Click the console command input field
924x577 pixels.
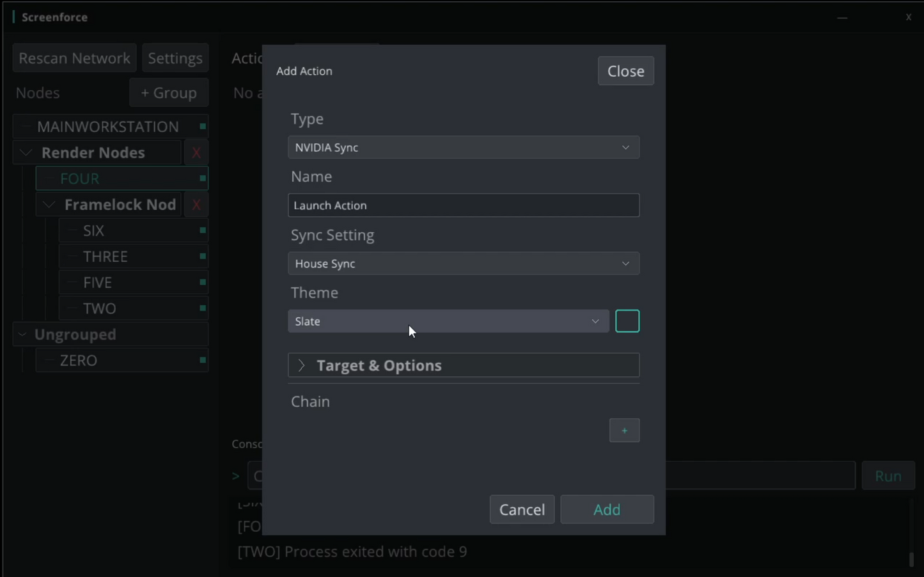551,476
